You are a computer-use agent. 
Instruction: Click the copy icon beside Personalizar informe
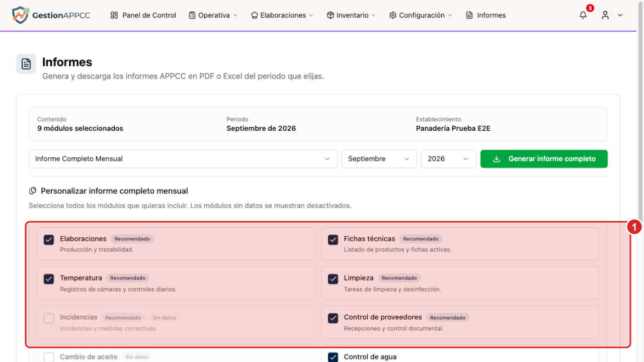point(33,191)
